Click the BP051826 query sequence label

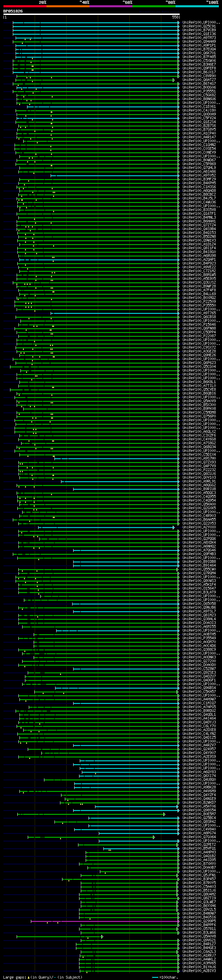click(13, 11)
